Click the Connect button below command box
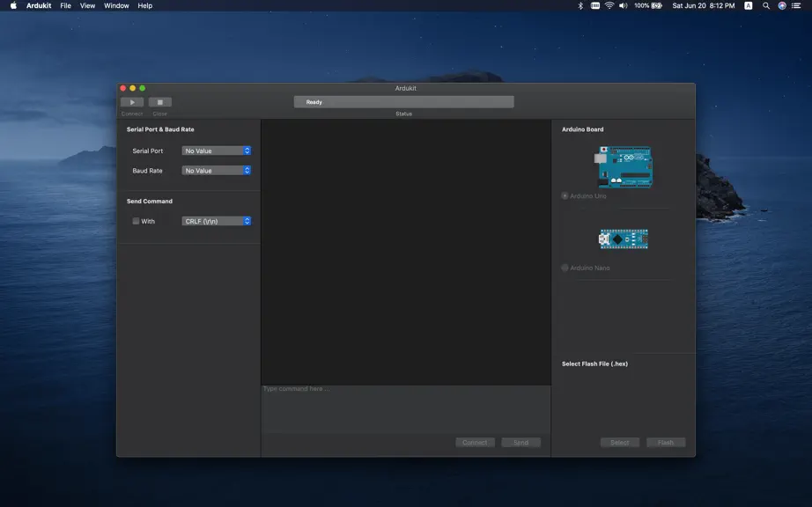812x507 pixels. (475, 443)
